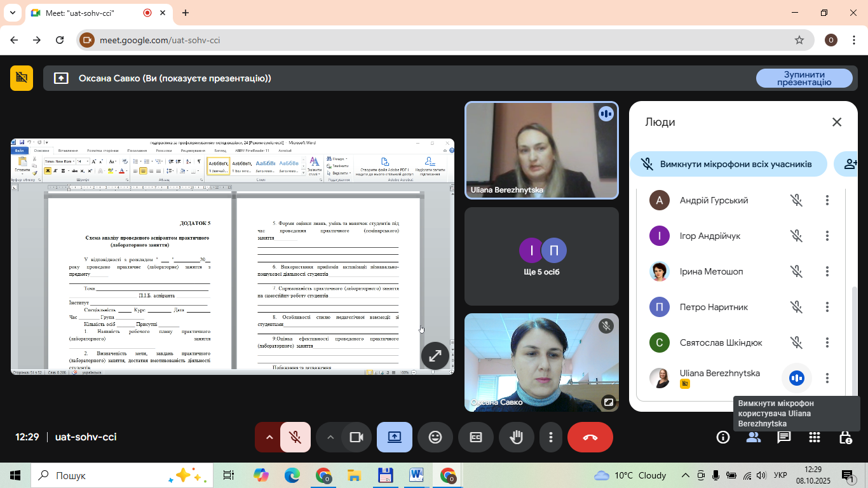Open more options menu in call bar

click(x=551, y=437)
